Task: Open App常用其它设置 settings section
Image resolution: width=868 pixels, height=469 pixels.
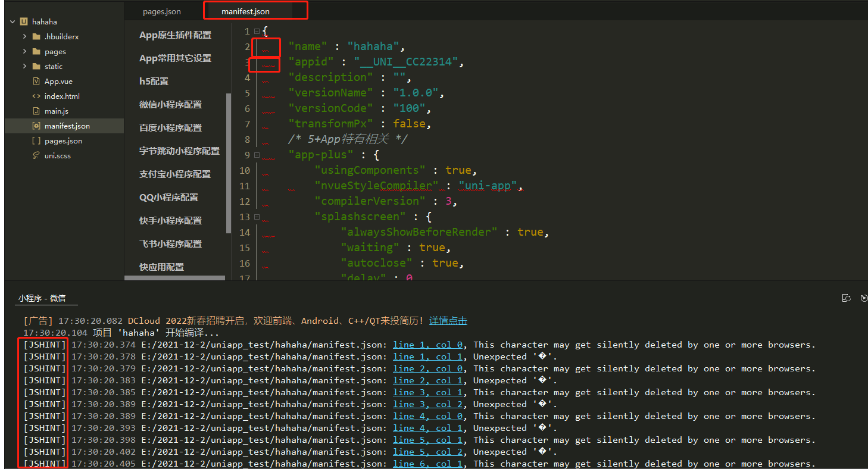Action: (175, 58)
